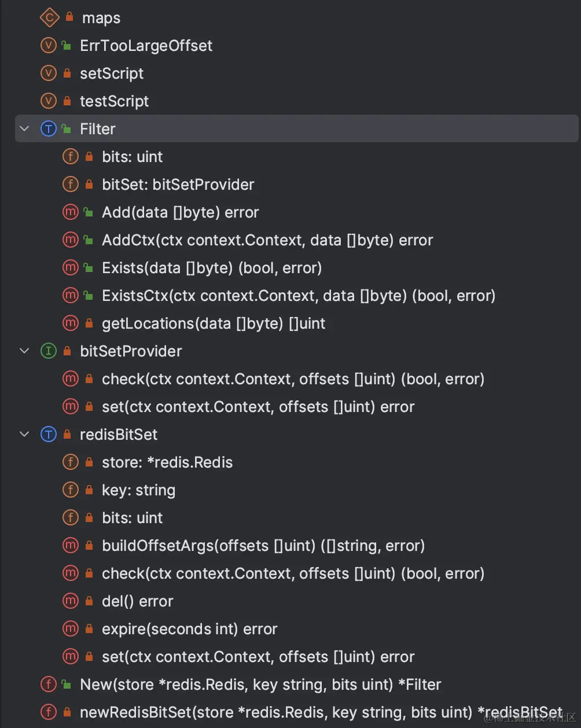The width and height of the screenshot is (581, 728).
Task: Select the store: *redis.Redis field
Action: click(x=167, y=462)
